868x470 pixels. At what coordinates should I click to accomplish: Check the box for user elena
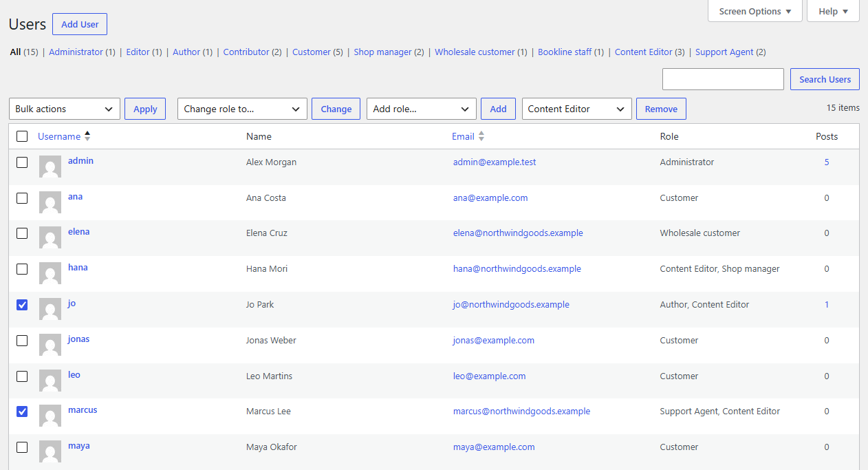click(22, 233)
